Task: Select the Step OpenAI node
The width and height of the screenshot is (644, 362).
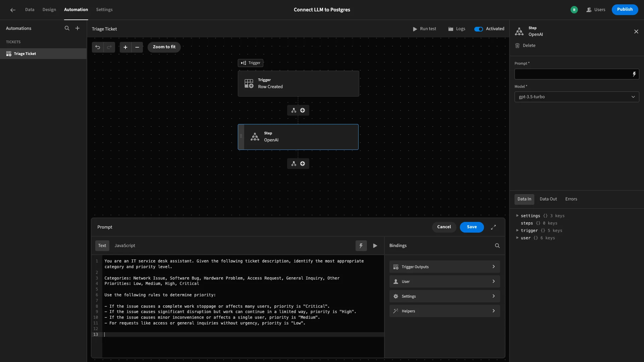Action: pyautogui.click(x=298, y=137)
